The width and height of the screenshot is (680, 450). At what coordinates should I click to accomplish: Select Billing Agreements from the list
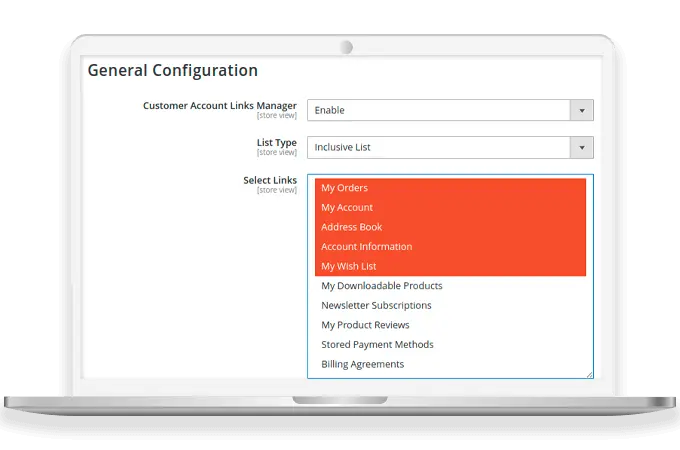[x=362, y=364]
